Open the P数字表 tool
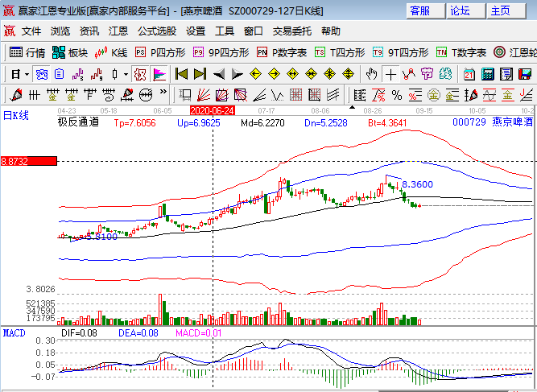This screenshot has height=392, width=537. pyautogui.click(x=282, y=52)
